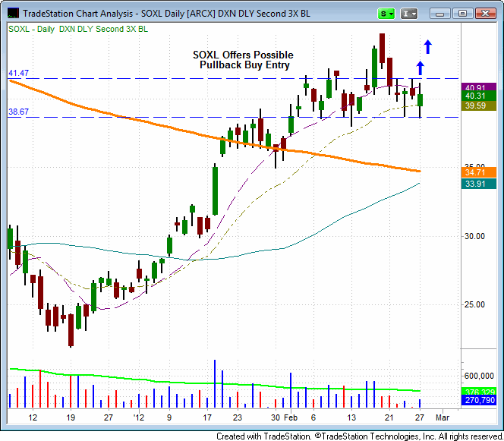Click the teal 33.91 moving average marker
Viewport: 504px width, 441px height.
(x=479, y=184)
